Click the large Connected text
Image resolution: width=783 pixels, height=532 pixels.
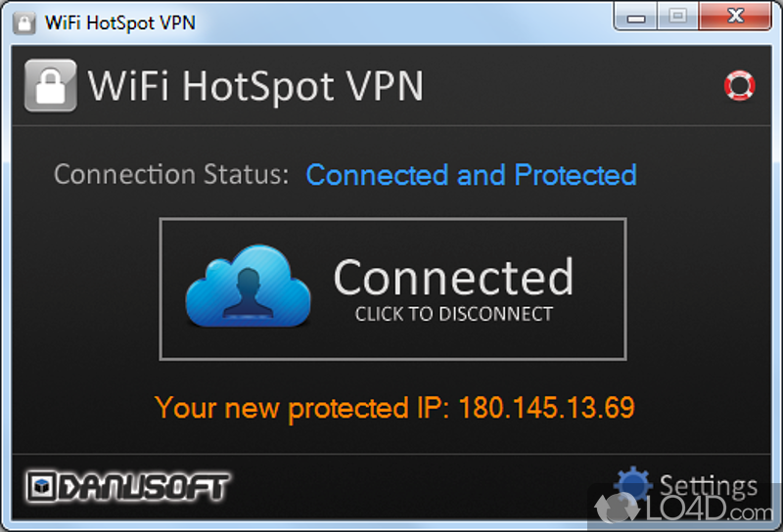tap(453, 278)
